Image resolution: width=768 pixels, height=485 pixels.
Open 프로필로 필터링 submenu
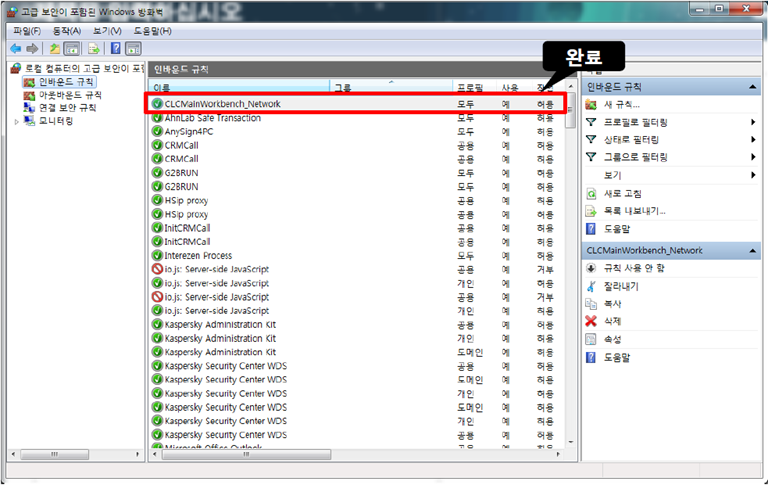[635, 122]
